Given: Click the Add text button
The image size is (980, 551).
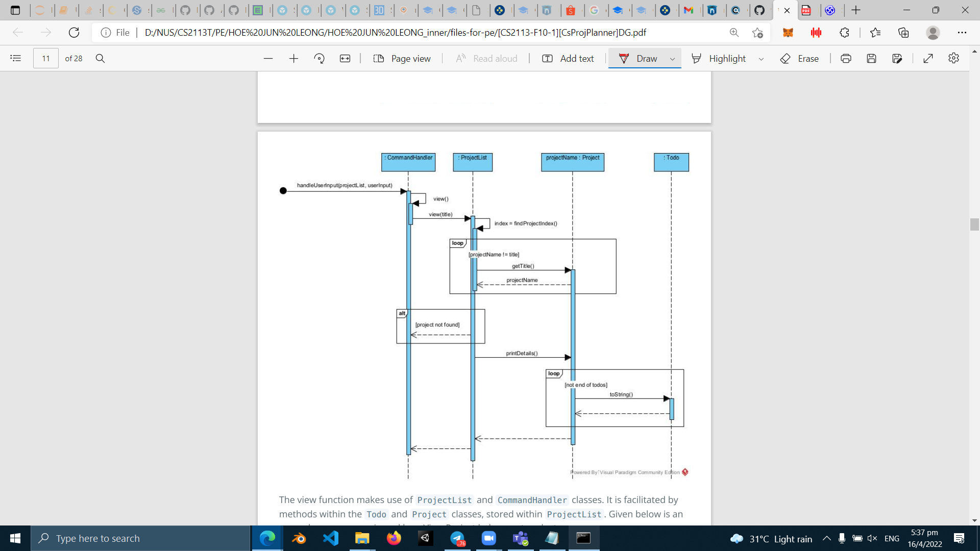Looking at the screenshot, I should click(568, 58).
